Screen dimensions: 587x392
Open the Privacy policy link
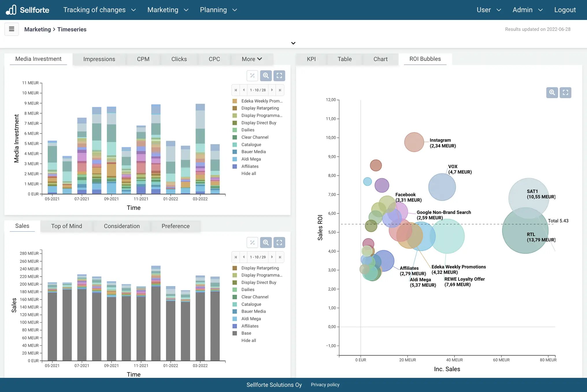[325, 385]
